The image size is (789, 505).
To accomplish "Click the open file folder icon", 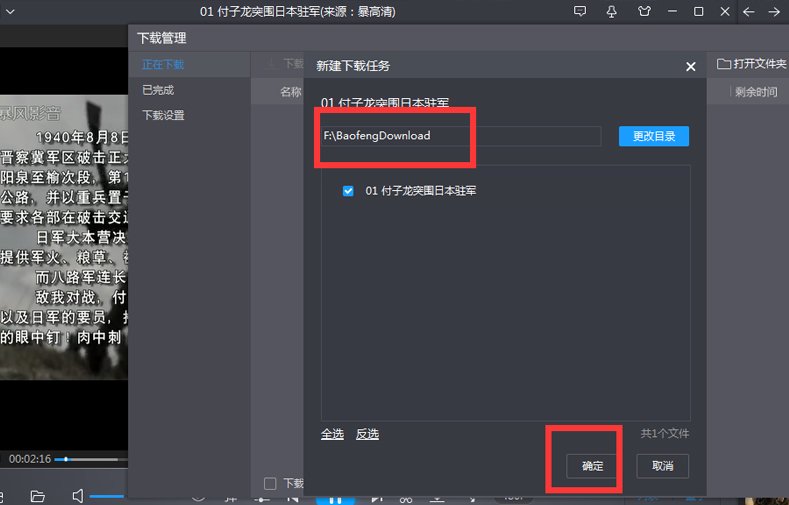I will point(37,496).
